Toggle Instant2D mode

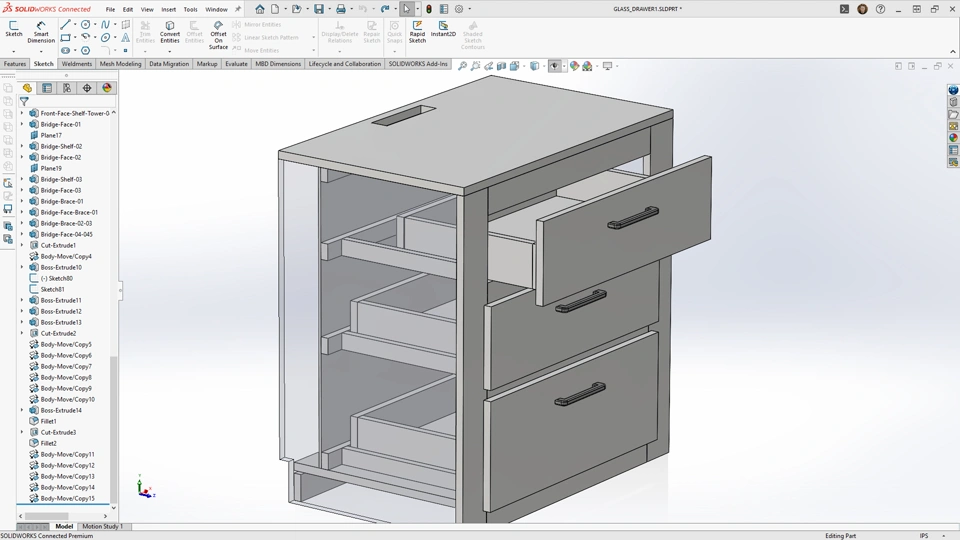tap(443, 29)
